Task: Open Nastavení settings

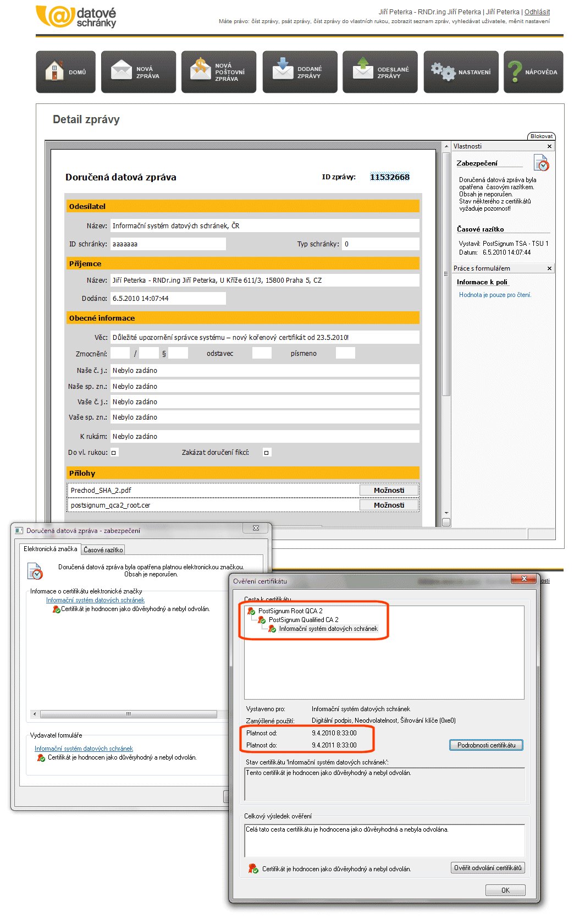Action: point(461,72)
